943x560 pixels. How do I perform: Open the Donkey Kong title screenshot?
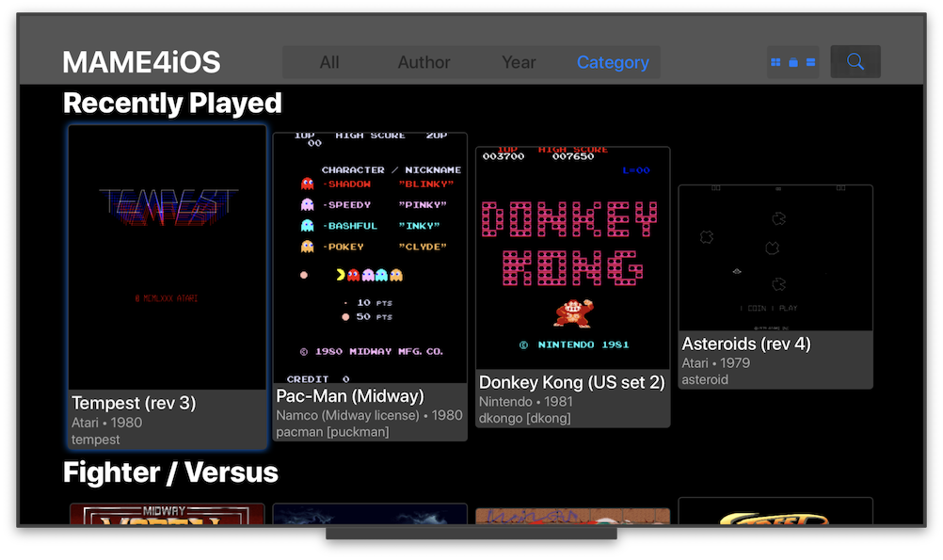click(572, 258)
